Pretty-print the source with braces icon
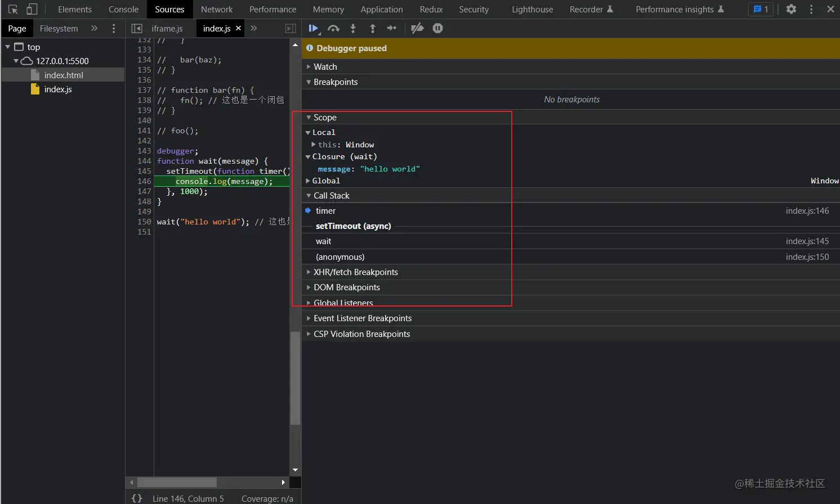840x504 pixels. tap(137, 498)
